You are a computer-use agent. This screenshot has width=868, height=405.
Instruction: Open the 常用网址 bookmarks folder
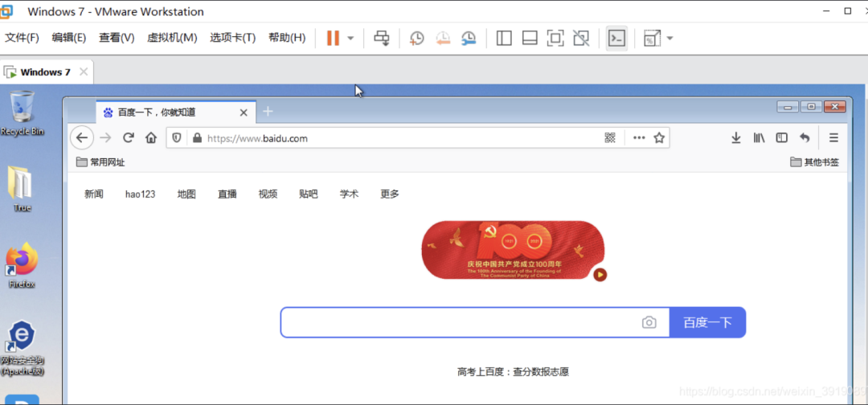click(100, 162)
